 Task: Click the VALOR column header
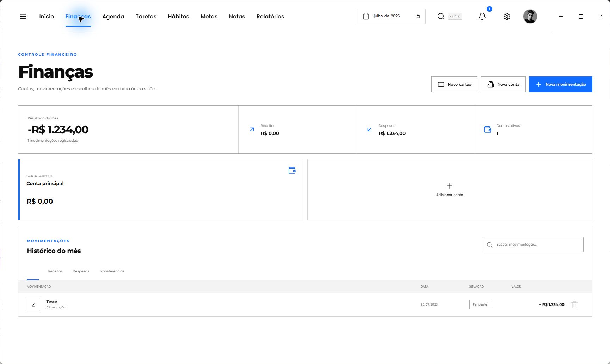point(516,286)
